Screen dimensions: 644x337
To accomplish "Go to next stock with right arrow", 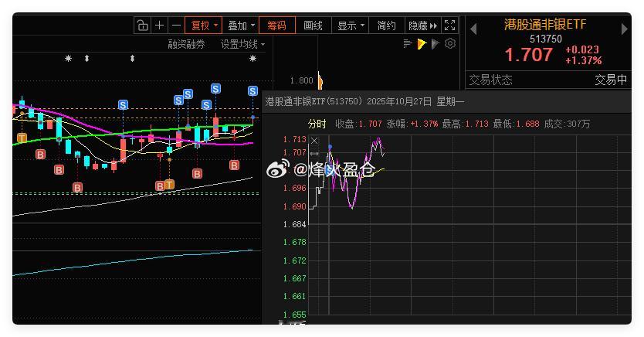I will [624, 29].
